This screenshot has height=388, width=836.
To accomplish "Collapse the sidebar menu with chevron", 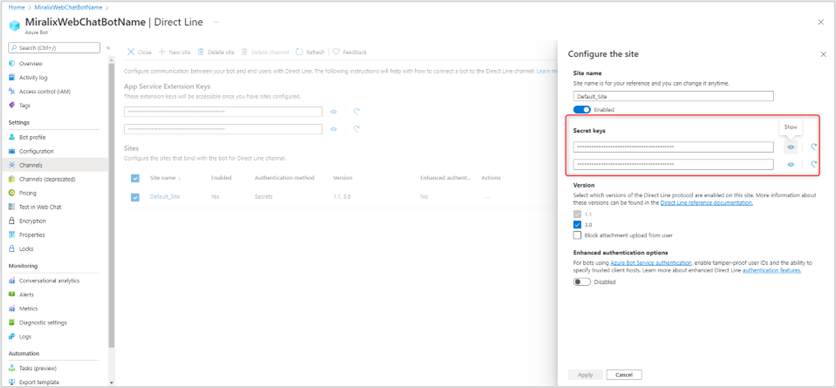I will click(x=108, y=48).
